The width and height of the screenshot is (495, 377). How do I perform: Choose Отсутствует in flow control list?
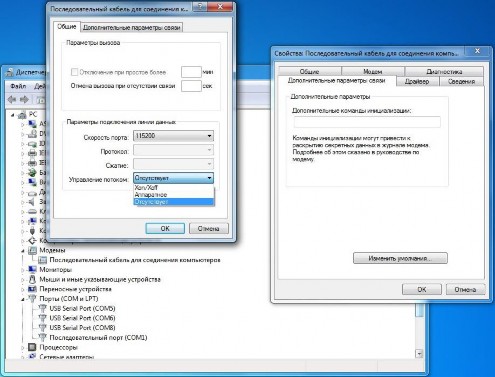click(173, 202)
